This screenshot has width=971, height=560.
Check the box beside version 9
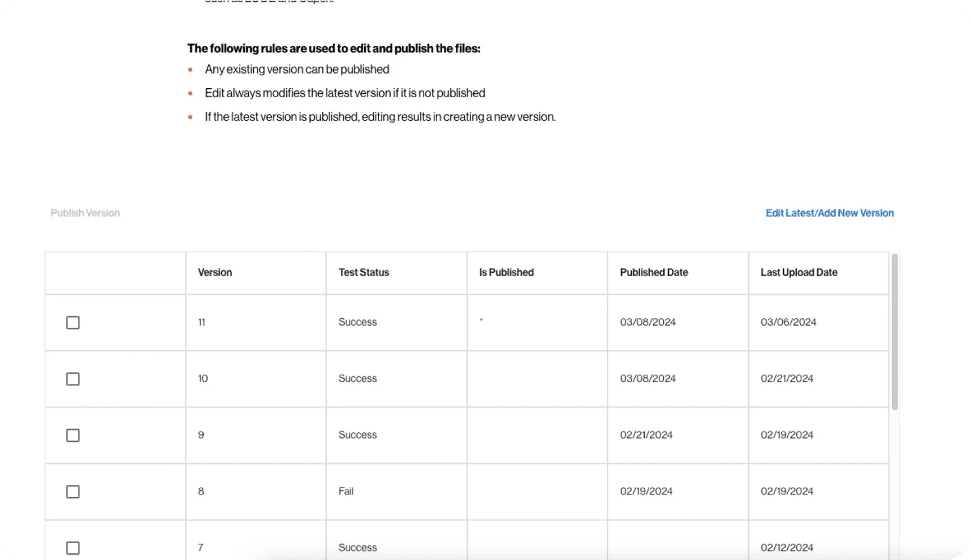[x=73, y=436]
